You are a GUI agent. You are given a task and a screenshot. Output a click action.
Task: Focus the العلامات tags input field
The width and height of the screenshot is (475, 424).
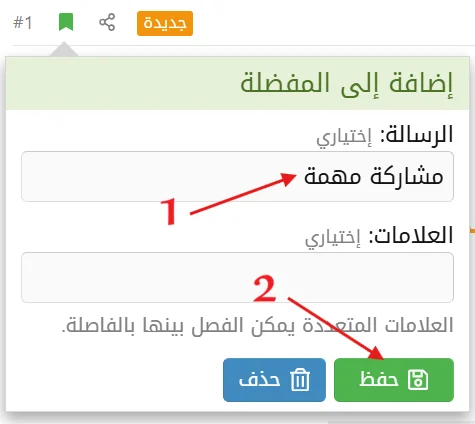point(237,277)
